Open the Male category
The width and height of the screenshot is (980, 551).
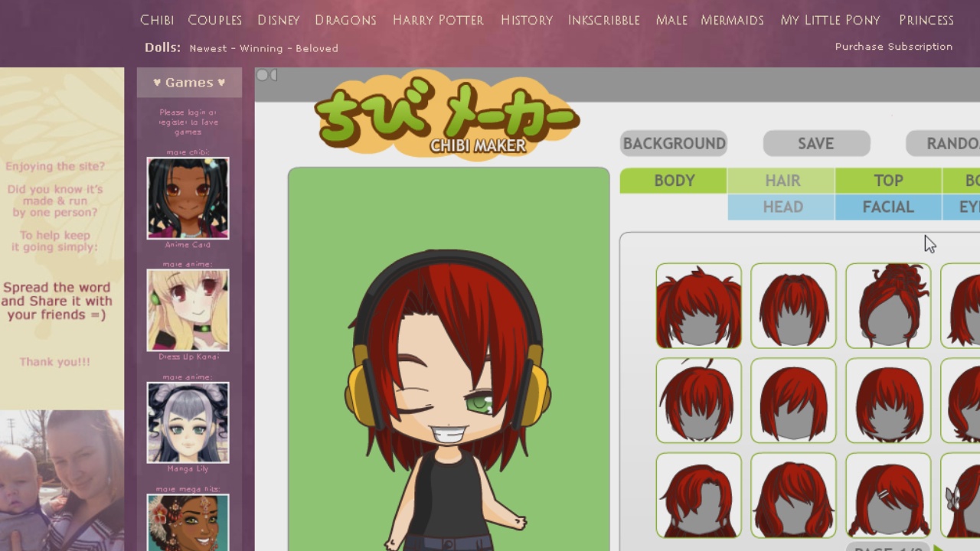(671, 20)
